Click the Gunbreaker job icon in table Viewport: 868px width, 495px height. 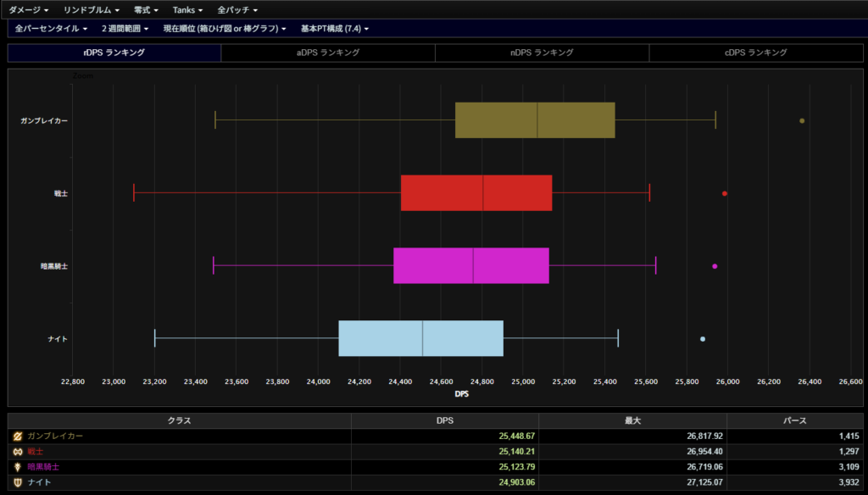(x=17, y=436)
